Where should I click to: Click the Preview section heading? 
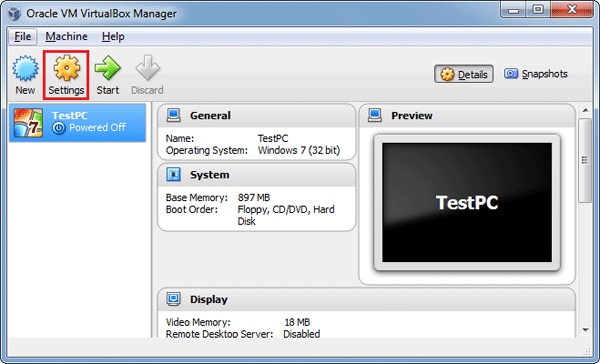point(412,115)
